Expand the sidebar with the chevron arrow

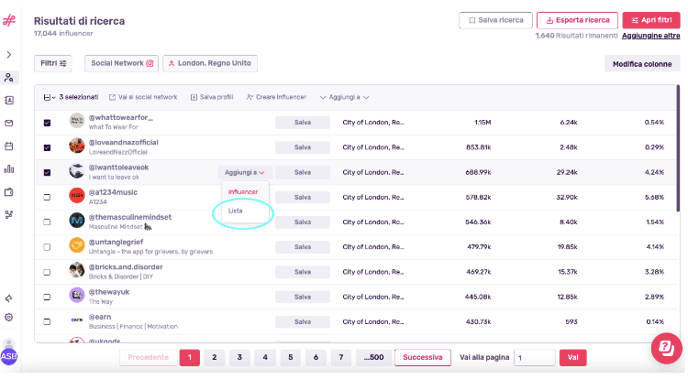(x=9, y=55)
